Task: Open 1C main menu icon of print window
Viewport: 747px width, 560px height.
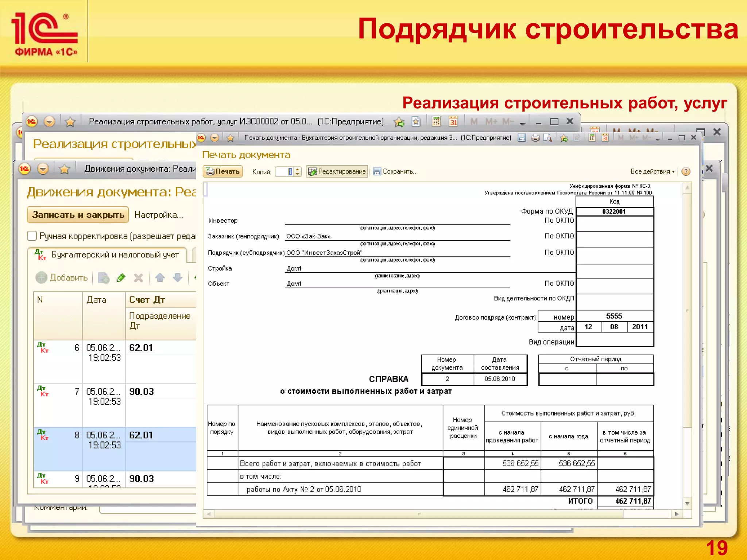Action: tap(201, 138)
